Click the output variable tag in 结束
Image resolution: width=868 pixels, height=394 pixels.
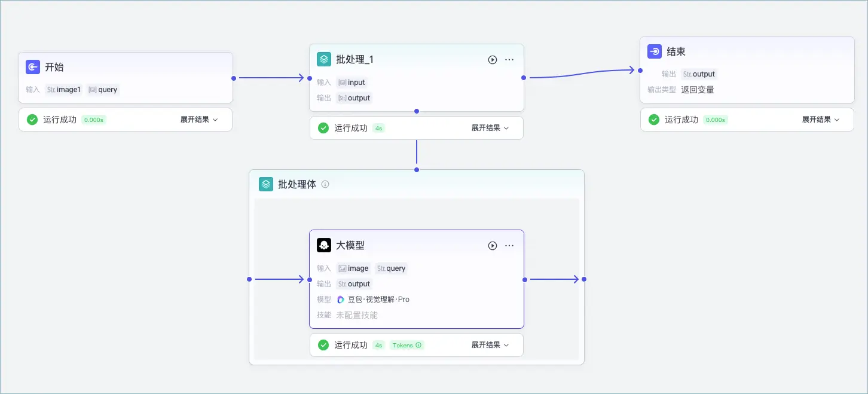coord(699,74)
